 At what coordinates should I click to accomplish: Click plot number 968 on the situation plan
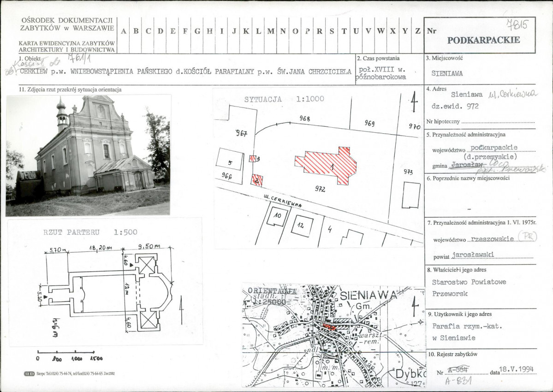(305, 119)
